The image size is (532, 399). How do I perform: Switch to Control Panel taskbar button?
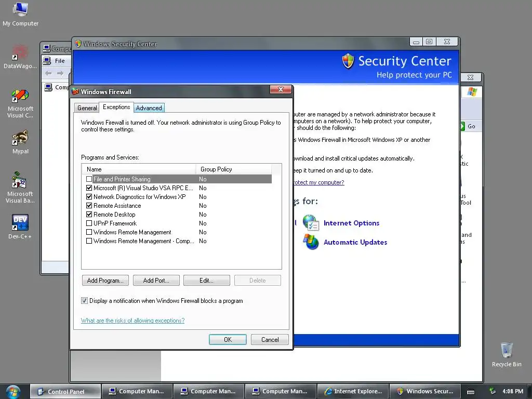[65, 392]
